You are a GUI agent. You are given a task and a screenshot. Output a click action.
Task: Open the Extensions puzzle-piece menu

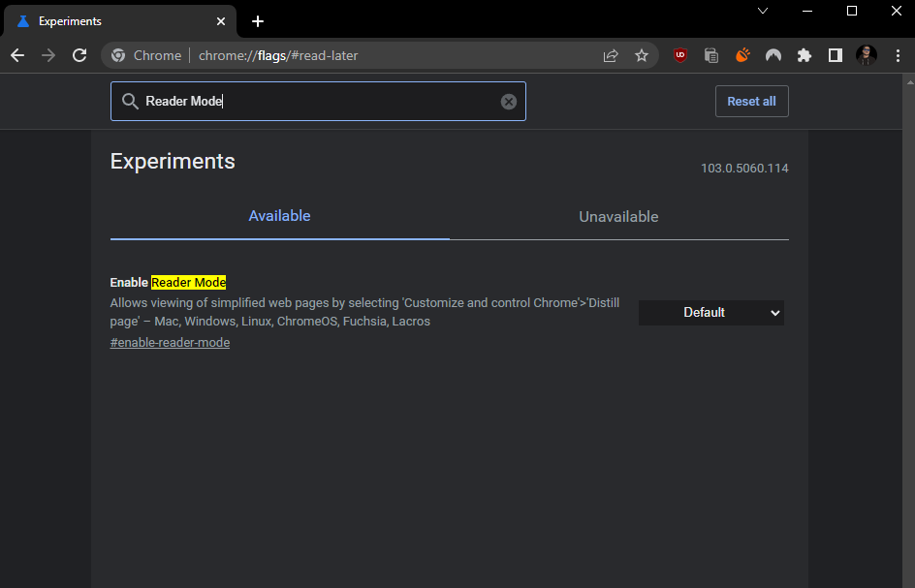pyautogui.click(x=805, y=55)
